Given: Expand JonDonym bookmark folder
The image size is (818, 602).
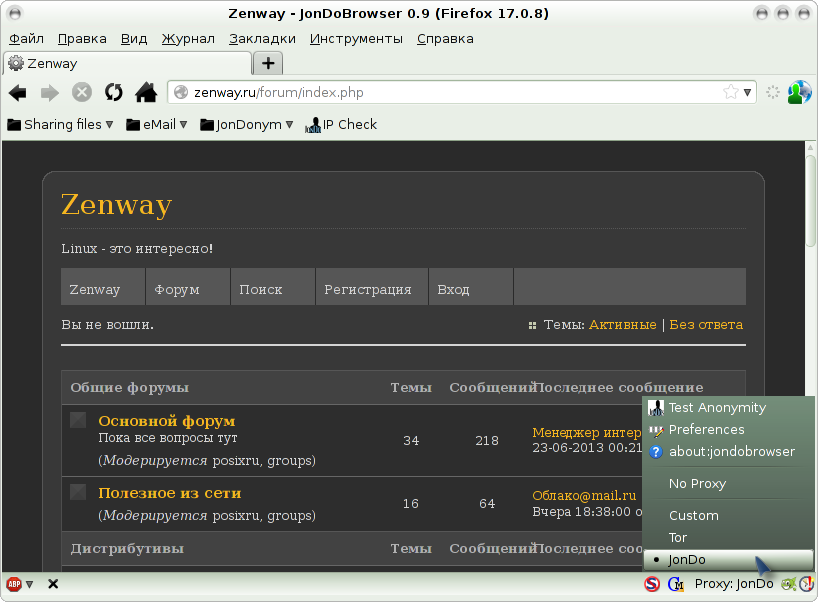Looking at the screenshot, I should click(247, 125).
